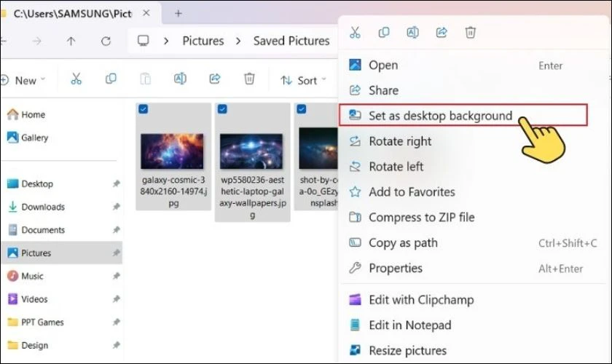Click the pin icon beside Design

tap(117, 345)
